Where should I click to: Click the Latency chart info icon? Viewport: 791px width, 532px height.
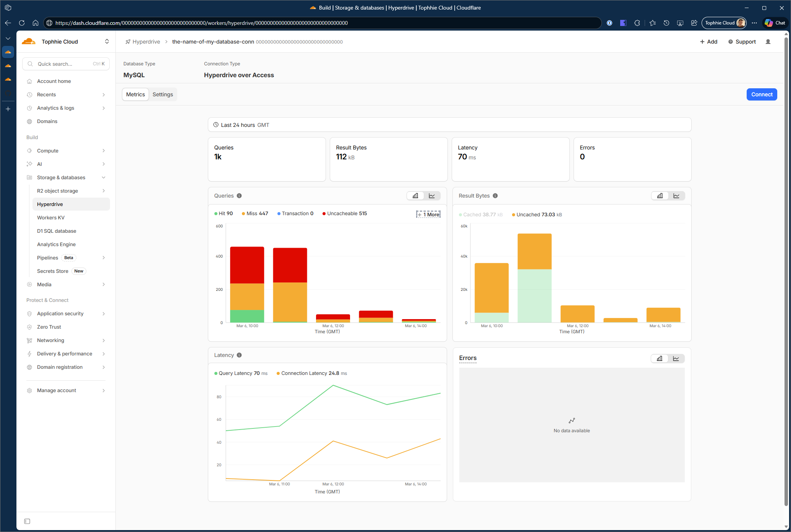tap(239, 355)
